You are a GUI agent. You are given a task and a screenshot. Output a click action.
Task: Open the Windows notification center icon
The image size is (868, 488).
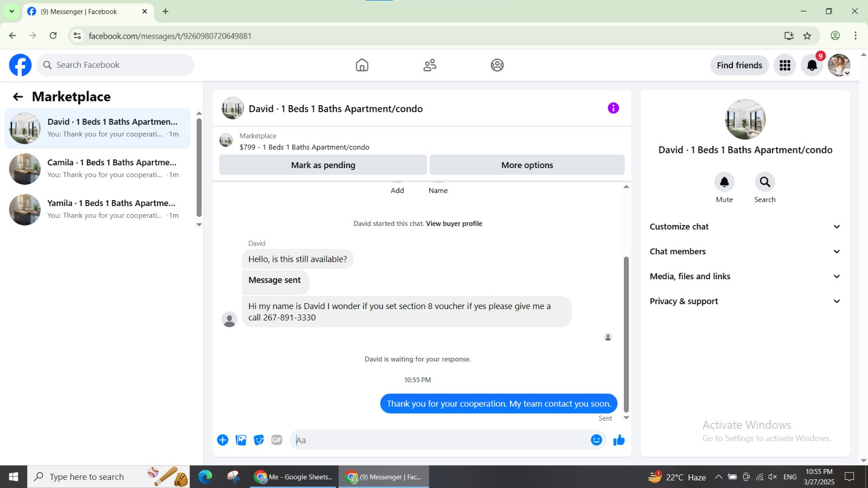(850, 477)
